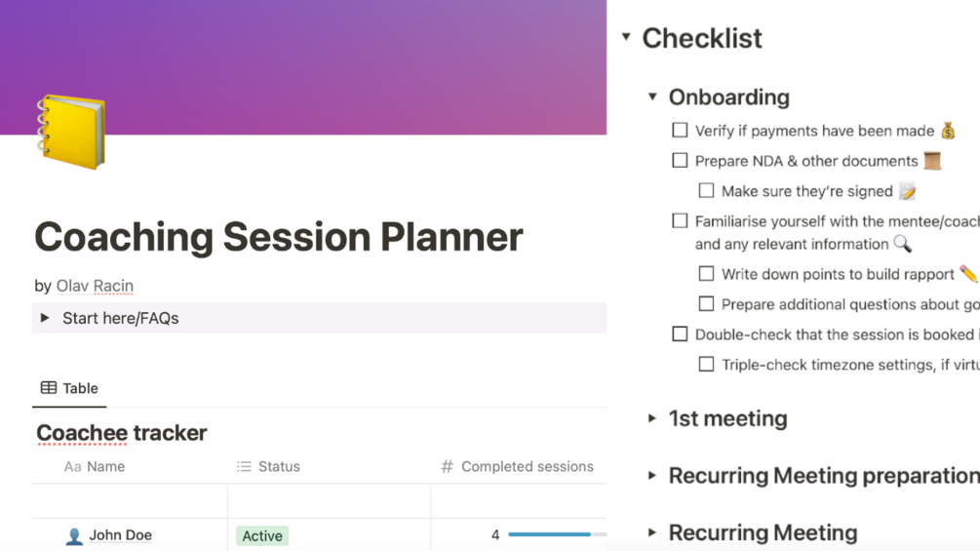This screenshot has width=980, height=551.
Task: Expand the '1st meeting' section
Action: (x=652, y=418)
